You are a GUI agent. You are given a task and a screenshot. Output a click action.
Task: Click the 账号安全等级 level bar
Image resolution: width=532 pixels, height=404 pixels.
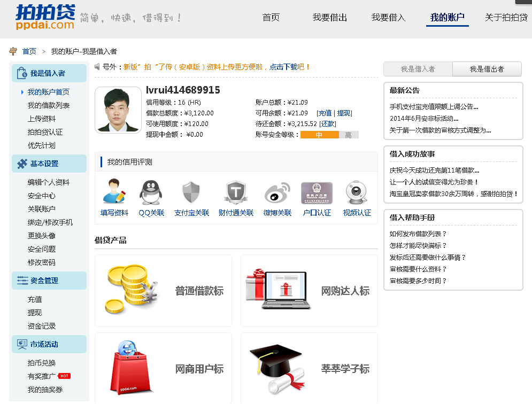(329, 135)
